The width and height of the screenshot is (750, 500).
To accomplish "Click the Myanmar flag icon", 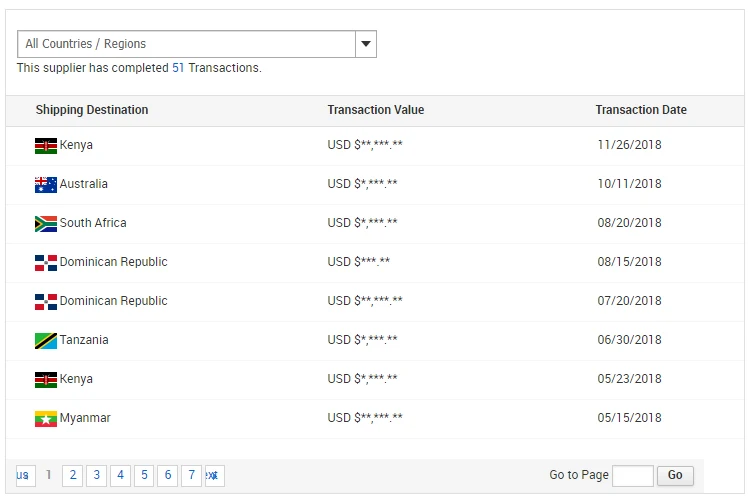I will (46, 419).
